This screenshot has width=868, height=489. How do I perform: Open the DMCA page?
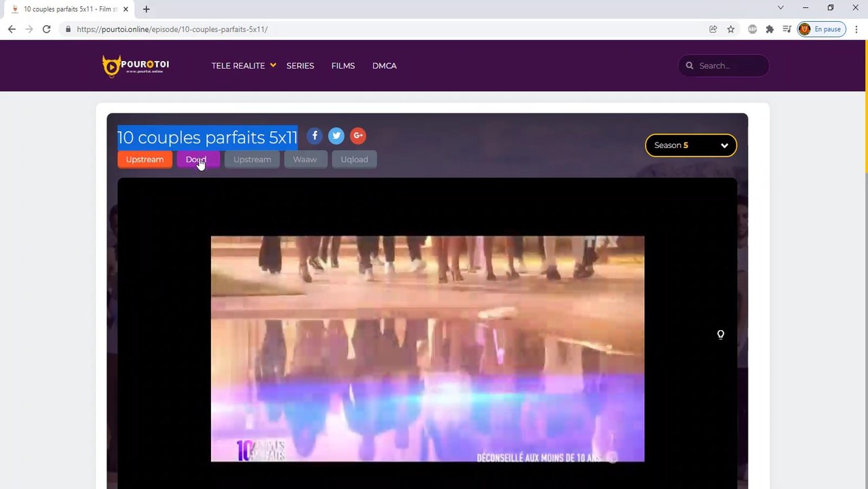tap(384, 66)
